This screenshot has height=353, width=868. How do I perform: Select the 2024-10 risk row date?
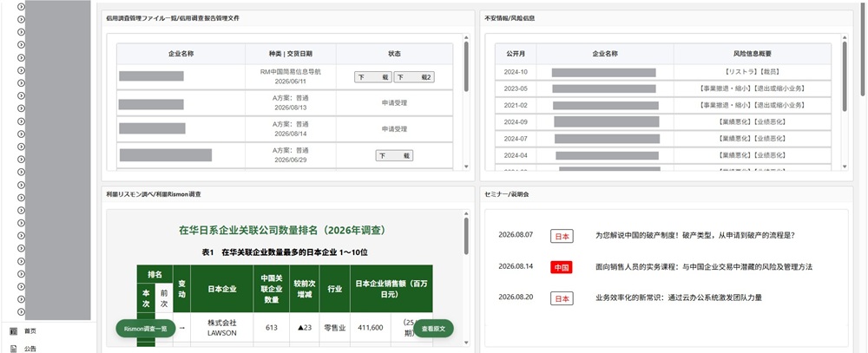(x=516, y=72)
